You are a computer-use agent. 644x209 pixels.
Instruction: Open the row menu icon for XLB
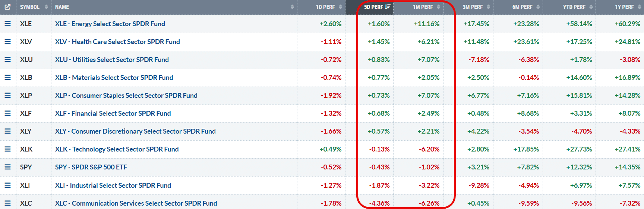click(x=7, y=77)
